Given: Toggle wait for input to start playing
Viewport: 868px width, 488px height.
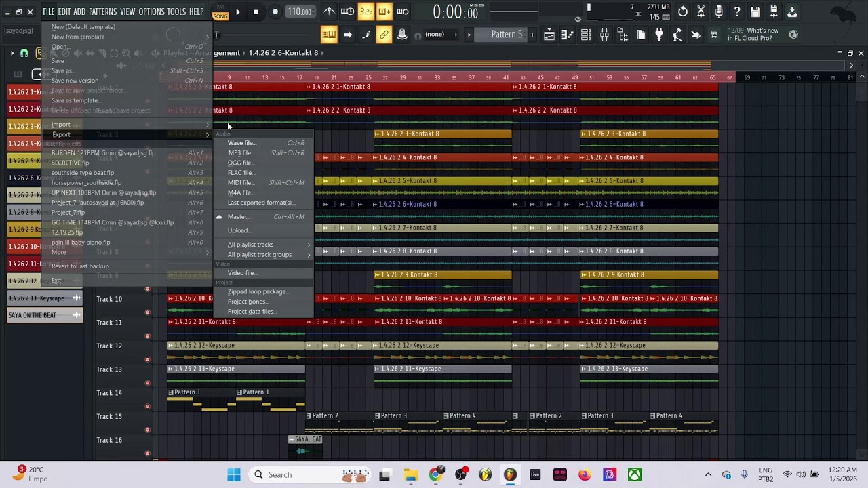Looking at the screenshot, I should coord(347,12).
